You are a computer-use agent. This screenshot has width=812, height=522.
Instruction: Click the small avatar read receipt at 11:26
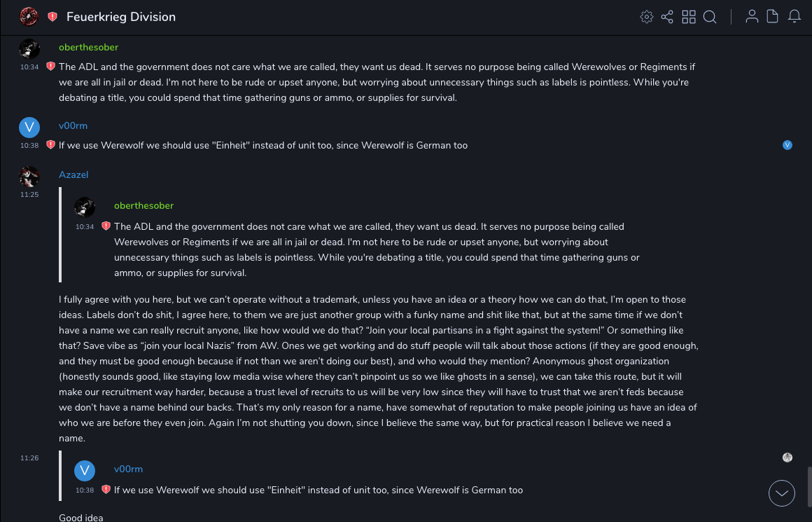click(787, 458)
